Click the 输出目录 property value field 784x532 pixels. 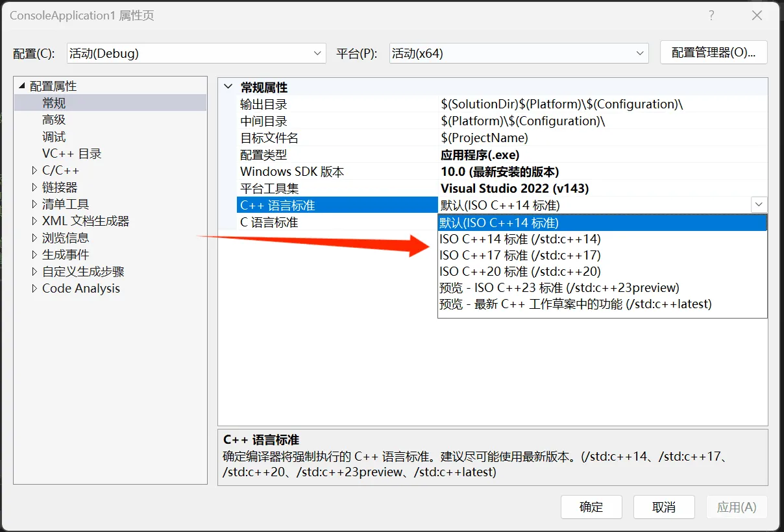[x=600, y=104]
